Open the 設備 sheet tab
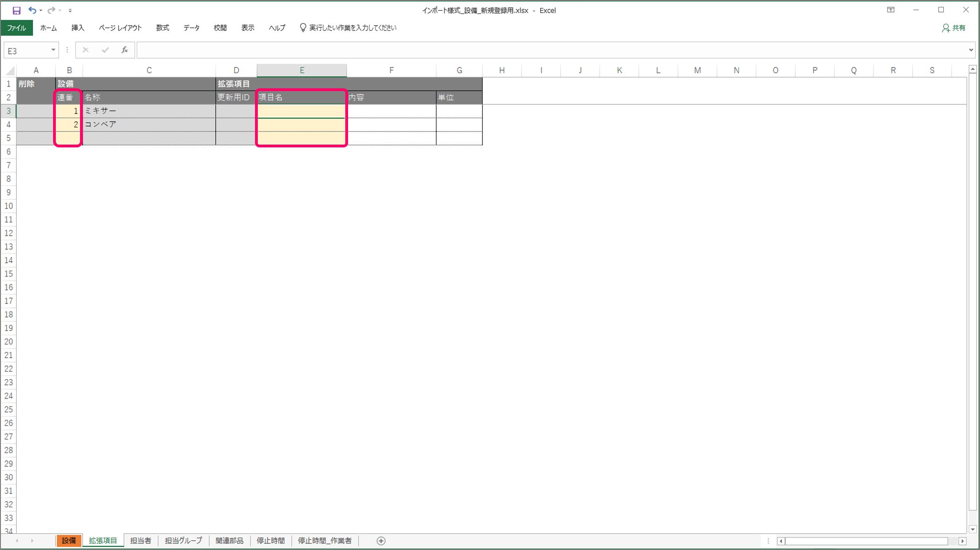This screenshot has height=550, width=980. click(x=69, y=541)
